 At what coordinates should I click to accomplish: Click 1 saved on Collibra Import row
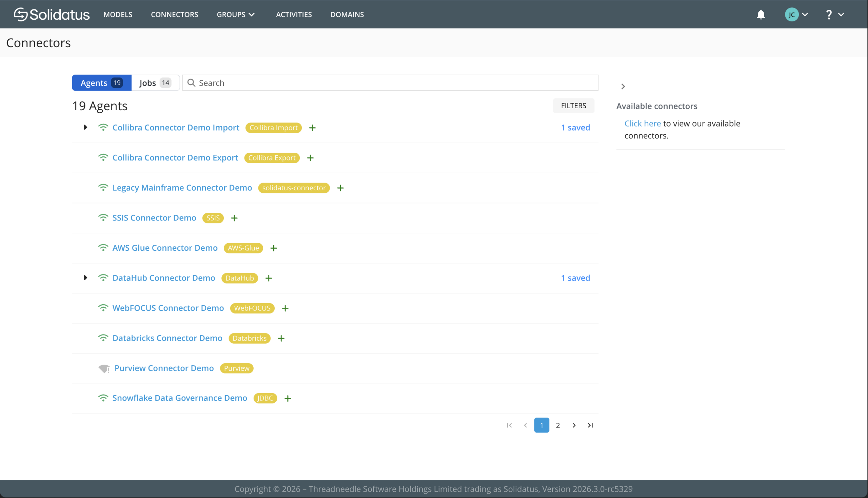(x=575, y=128)
